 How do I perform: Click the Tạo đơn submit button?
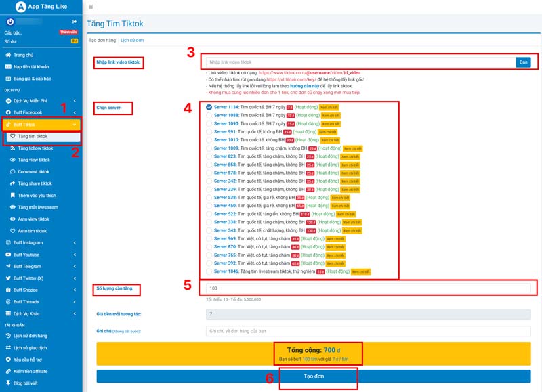314,376
